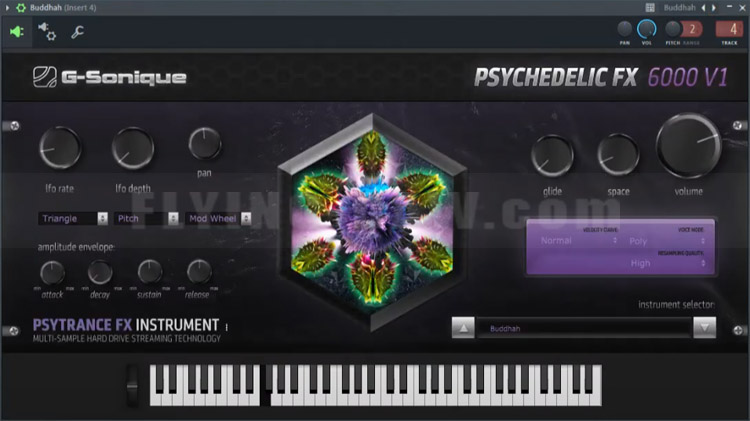This screenshot has height=421, width=750.
Task: Click the Buddhah preset name in title bar
Action: [x=679, y=8]
